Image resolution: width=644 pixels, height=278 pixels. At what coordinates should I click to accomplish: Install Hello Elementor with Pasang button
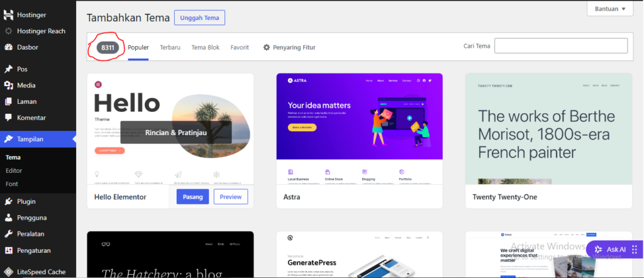(192, 197)
